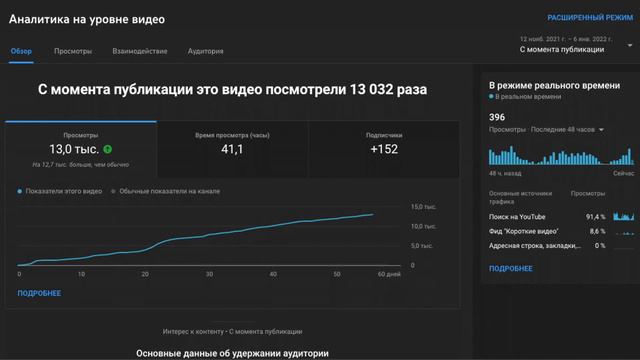Click the 60 дней axis label
This screenshot has width=640, height=360.
pyautogui.click(x=389, y=274)
